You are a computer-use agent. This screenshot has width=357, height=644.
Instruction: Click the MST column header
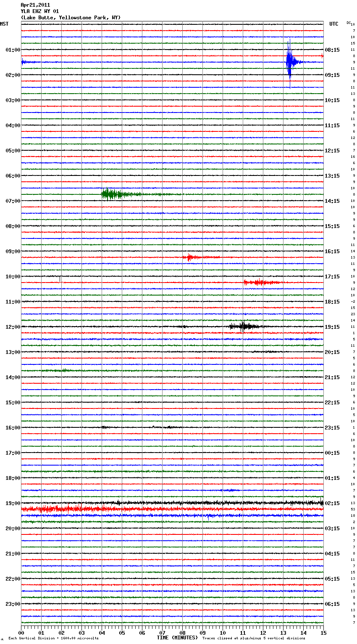tap(4, 24)
